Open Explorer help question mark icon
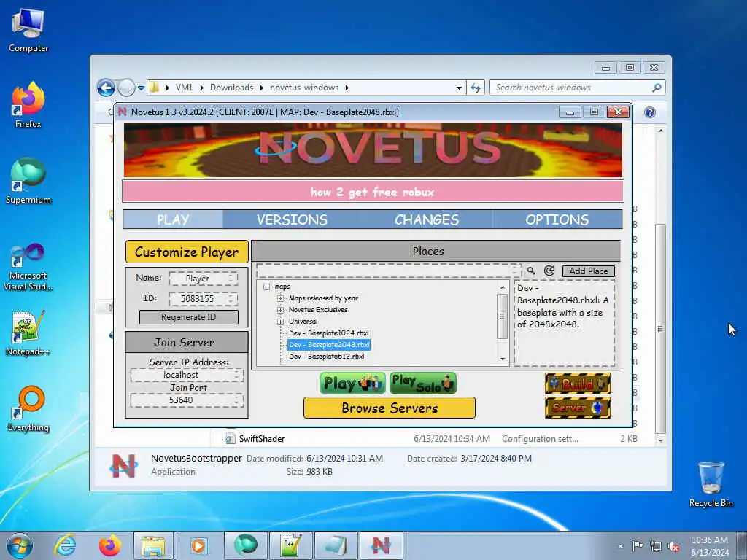 [x=650, y=112]
